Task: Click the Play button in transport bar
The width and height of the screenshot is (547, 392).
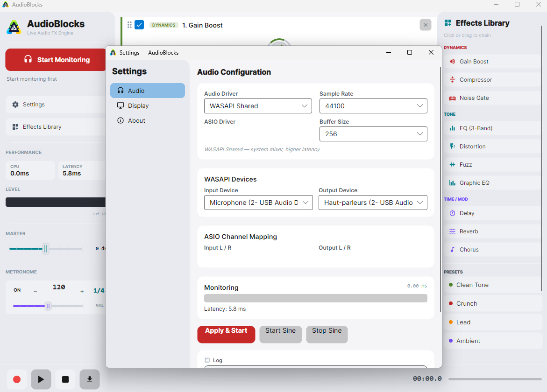Action: point(41,379)
